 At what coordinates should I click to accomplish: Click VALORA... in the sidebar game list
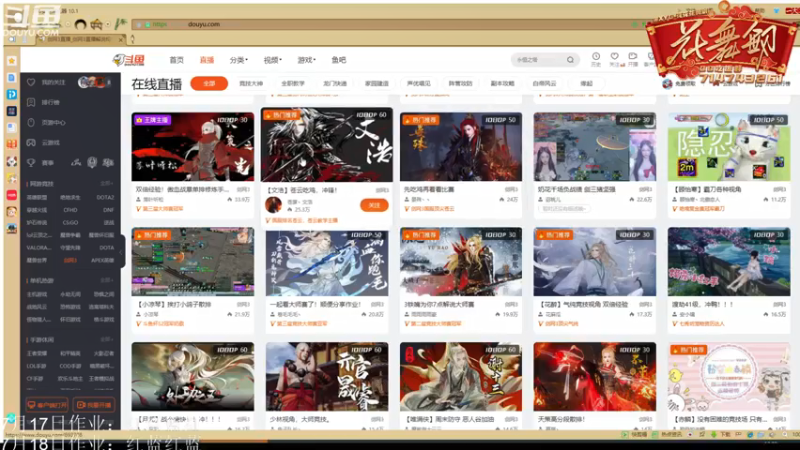pos(39,248)
